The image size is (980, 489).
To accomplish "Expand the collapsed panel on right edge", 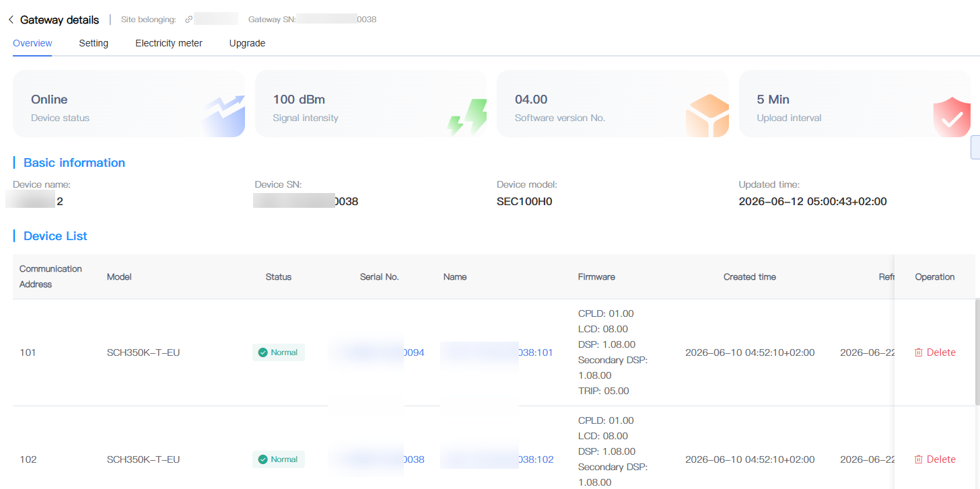I will coord(975,147).
